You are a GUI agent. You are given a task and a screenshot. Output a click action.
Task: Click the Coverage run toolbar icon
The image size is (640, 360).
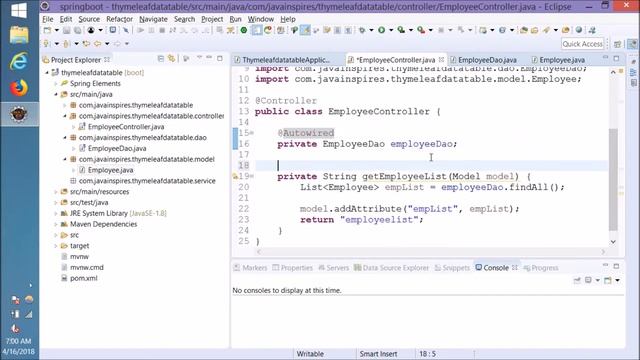[x=401, y=30]
